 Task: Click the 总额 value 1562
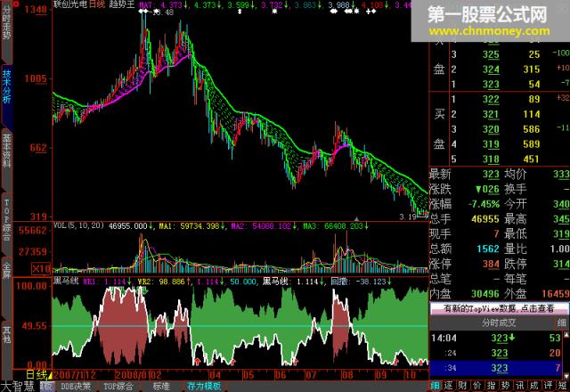point(488,249)
